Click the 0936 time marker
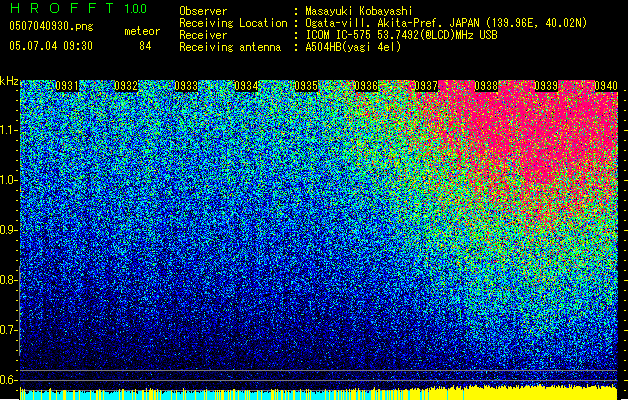Image resolution: width=629 pixels, height=400 pixels. (366, 86)
